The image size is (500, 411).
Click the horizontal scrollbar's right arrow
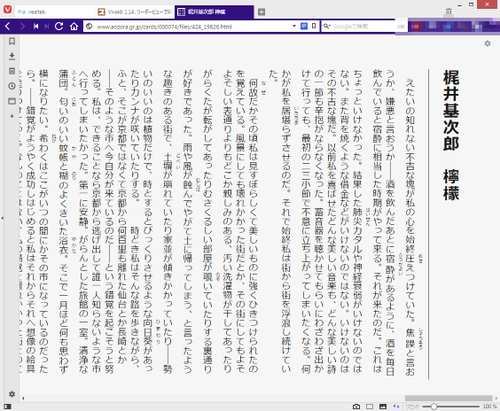(496, 398)
